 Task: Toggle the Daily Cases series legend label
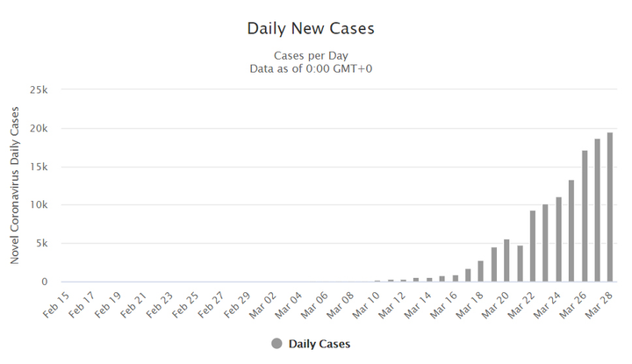pyautogui.click(x=320, y=344)
